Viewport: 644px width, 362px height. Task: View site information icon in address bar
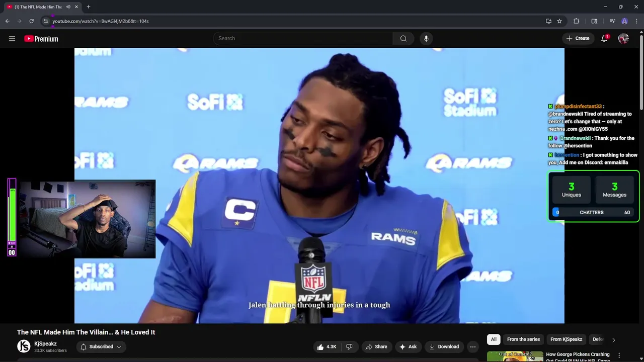point(46,21)
